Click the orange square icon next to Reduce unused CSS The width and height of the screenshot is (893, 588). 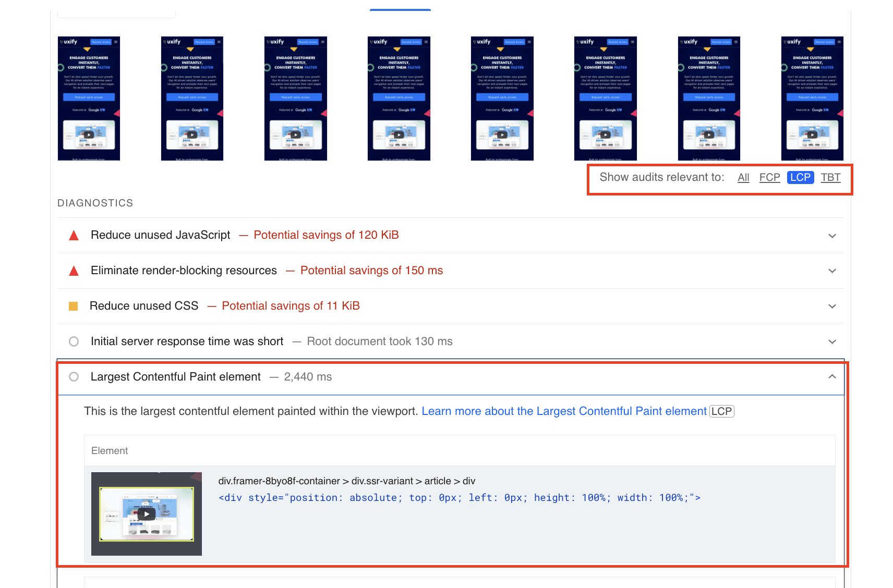(74, 306)
